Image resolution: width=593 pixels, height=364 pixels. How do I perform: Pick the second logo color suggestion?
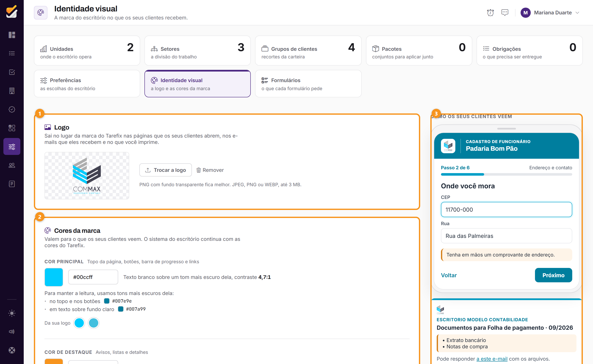(x=93, y=323)
